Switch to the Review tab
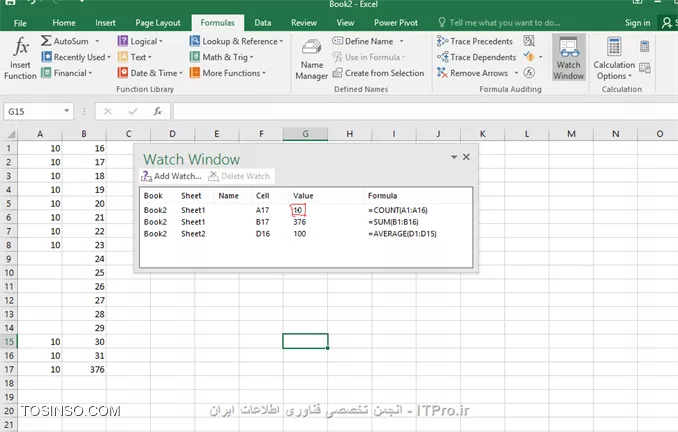 click(x=304, y=23)
